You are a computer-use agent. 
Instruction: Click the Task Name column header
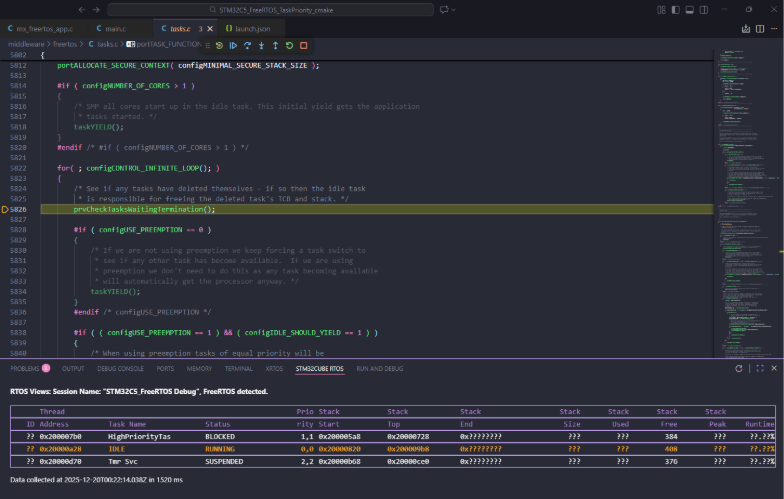point(126,423)
